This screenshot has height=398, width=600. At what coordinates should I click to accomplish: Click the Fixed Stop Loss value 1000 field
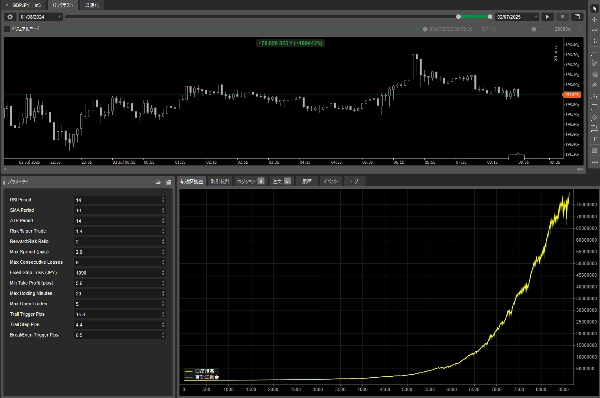pyautogui.click(x=120, y=273)
